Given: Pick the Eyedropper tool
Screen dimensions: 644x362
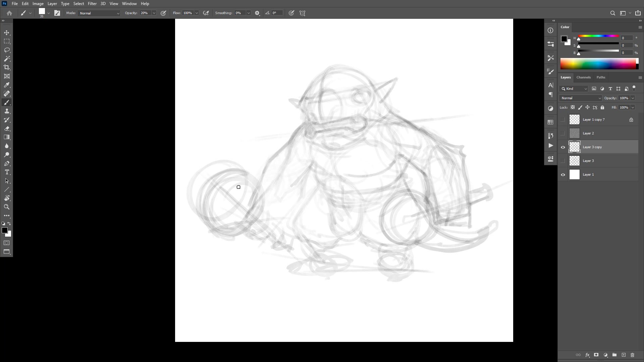Looking at the screenshot, I should coord(7,85).
